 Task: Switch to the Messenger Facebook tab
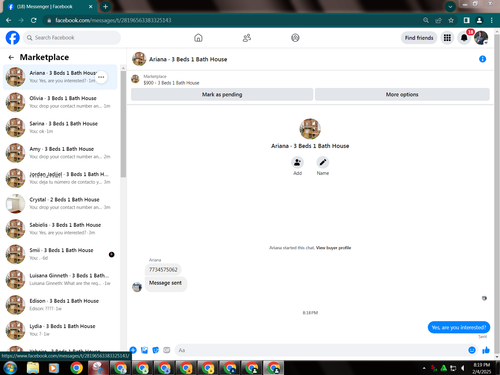tap(49, 7)
